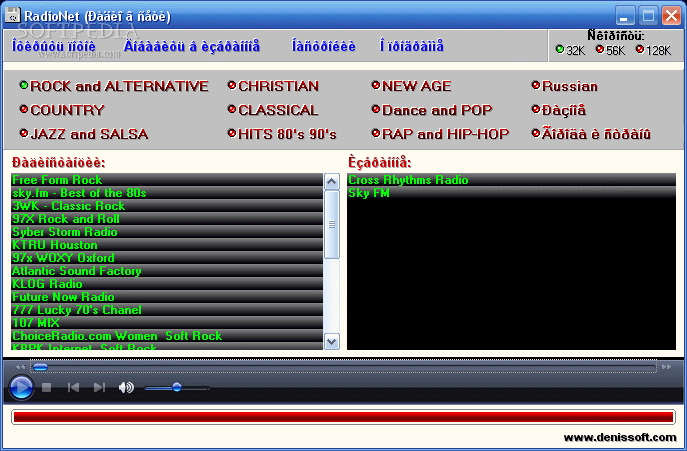Mute audio with the speaker icon
Screen dimensions: 687x451
[x=126, y=387]
